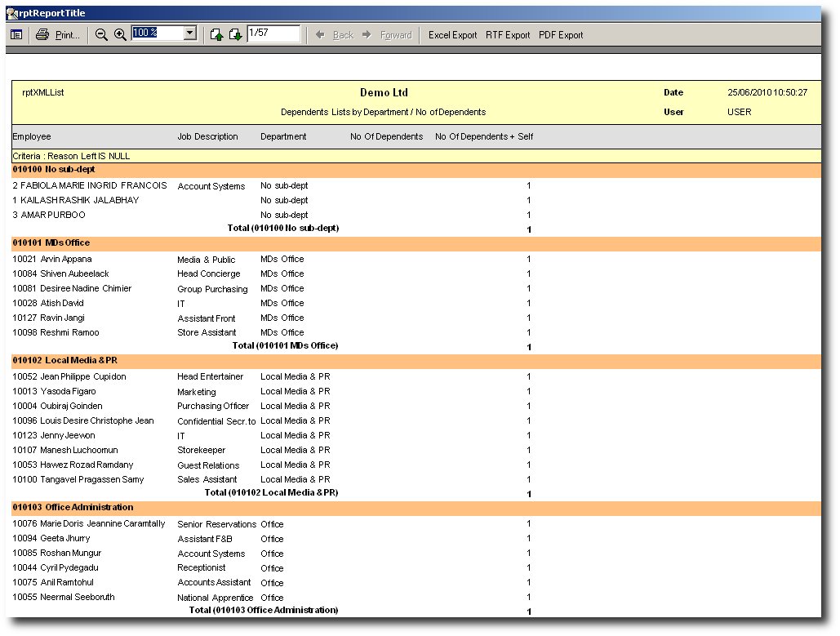Image resolution: width=840 pixels, height=636 pixels.
Task: Select the 010101 MDs Office group header
Action: (x=51, y=243)
